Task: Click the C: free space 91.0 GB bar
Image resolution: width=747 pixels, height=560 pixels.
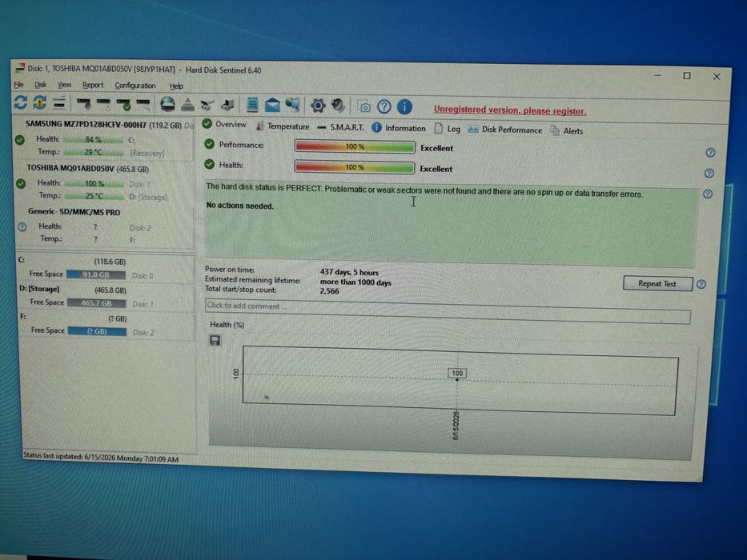Action: point(96,274)
